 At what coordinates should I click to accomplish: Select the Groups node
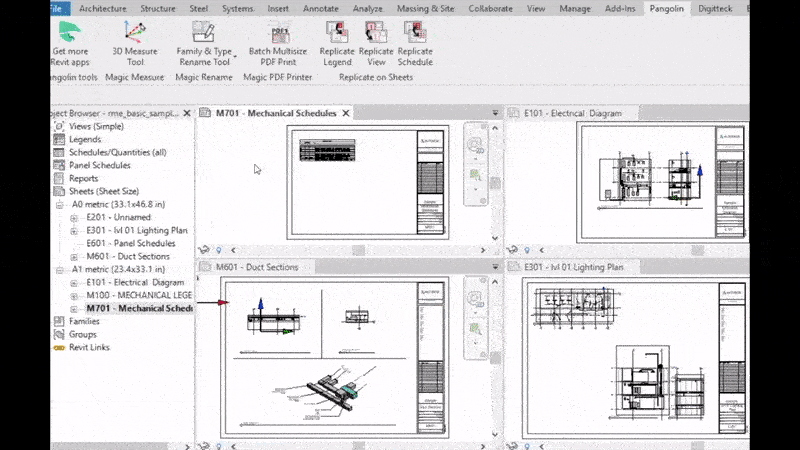83,334
